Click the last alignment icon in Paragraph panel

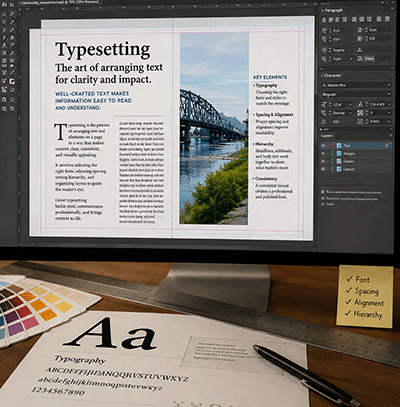387,19
